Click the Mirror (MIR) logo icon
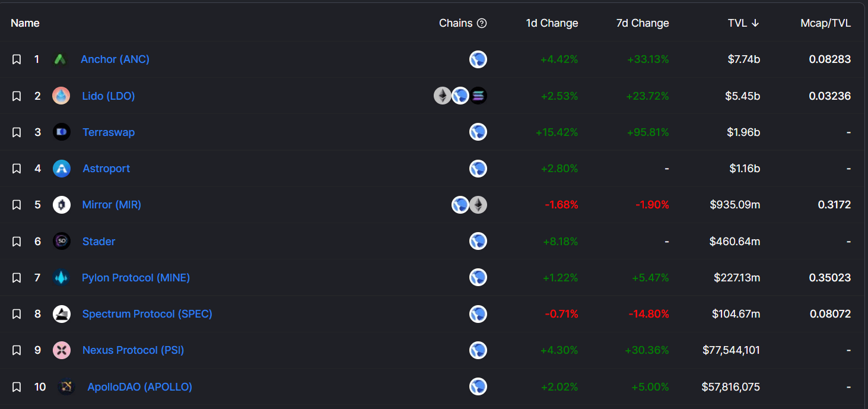This screenshot has height=409, width=868. [x=62, y=205]
